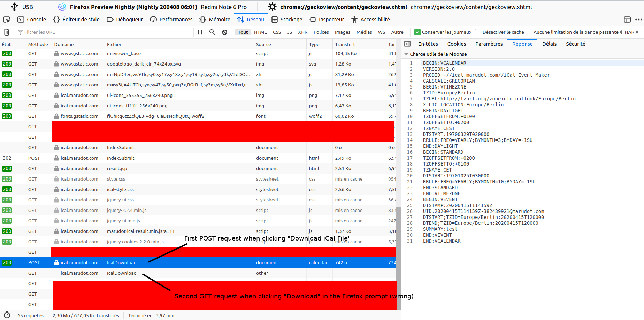This screenshot has height=320, width=644.
Task: Click the Firefox Preview Nightly icon
Action: [62, 7]
